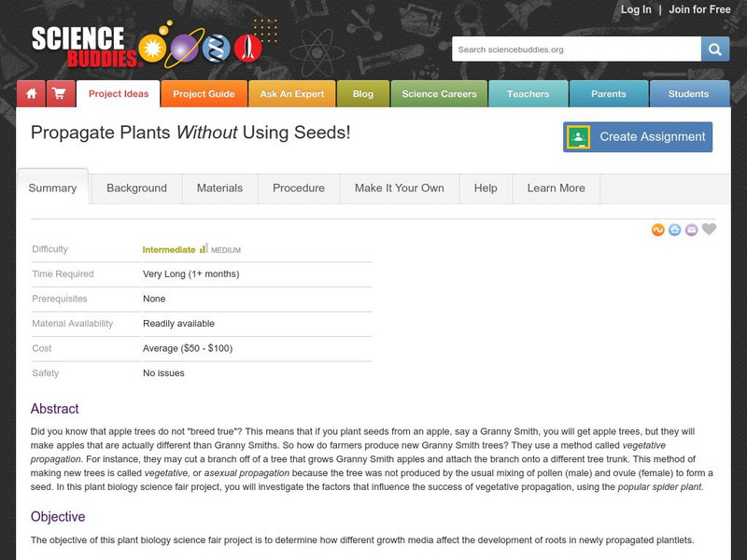The width and height of the screenshot is (747, 560).
Task: Click the Prerequisites label
Action: point(60,299)
